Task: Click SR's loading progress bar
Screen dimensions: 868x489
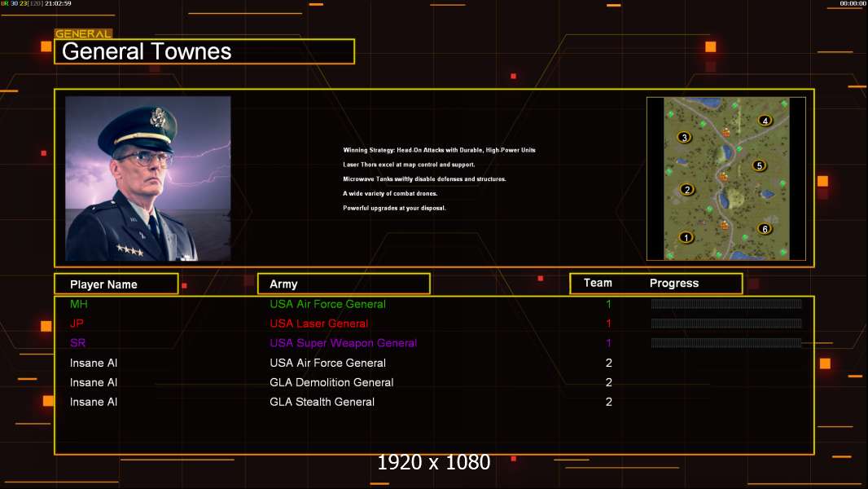Action: click(726, 343)
